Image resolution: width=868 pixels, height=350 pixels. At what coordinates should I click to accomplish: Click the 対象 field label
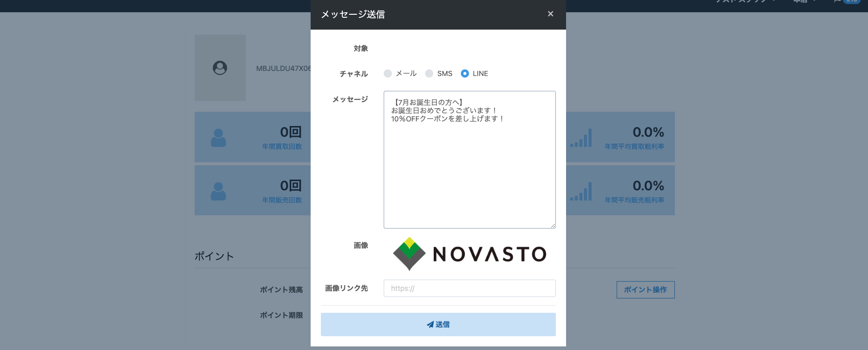pos(361,48)
